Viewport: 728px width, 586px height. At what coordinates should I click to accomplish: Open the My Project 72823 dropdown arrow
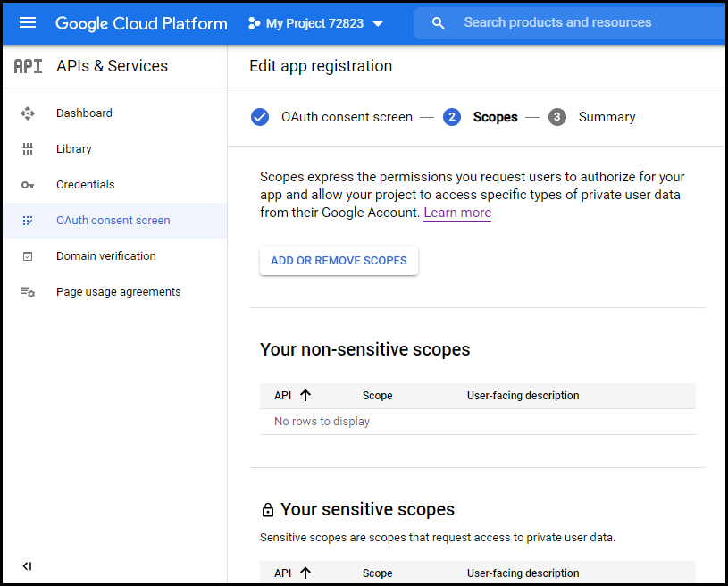pyautogui.click(x=378, y=24)
